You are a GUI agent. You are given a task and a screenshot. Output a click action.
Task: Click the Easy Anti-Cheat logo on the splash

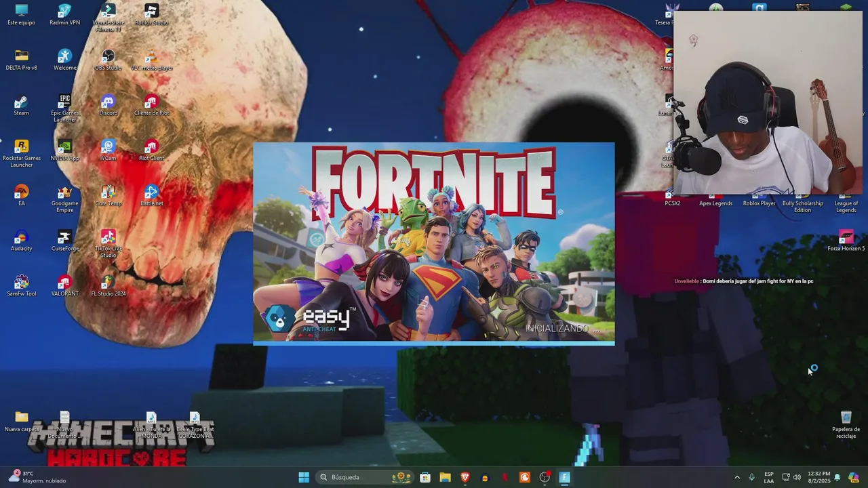(309, 319)
